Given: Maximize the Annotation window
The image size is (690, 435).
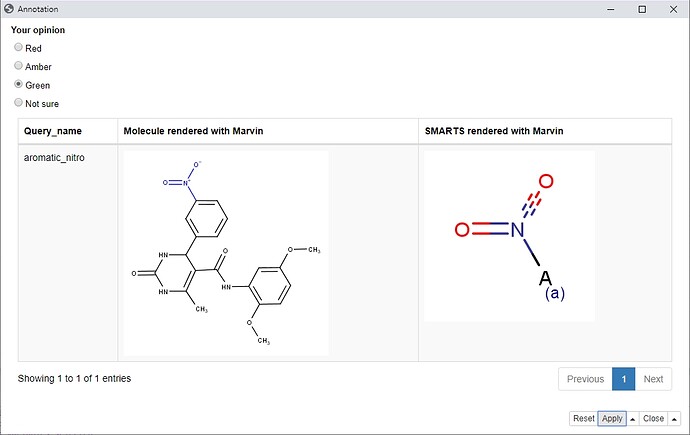Looking at the screenshot, I should [x=642, y=9].
